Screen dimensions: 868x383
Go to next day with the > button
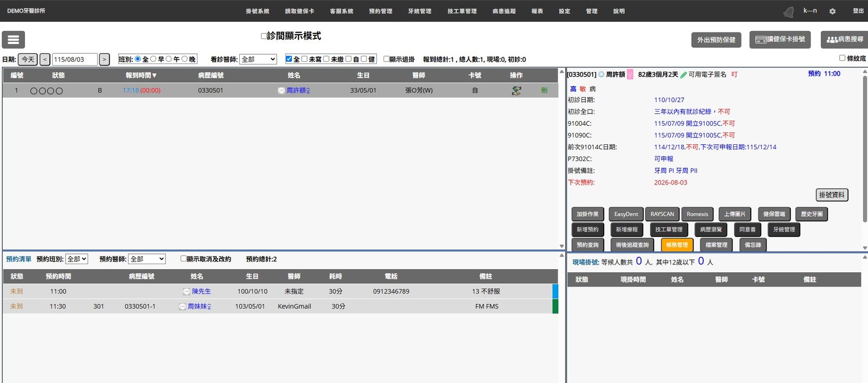point(104,59)
